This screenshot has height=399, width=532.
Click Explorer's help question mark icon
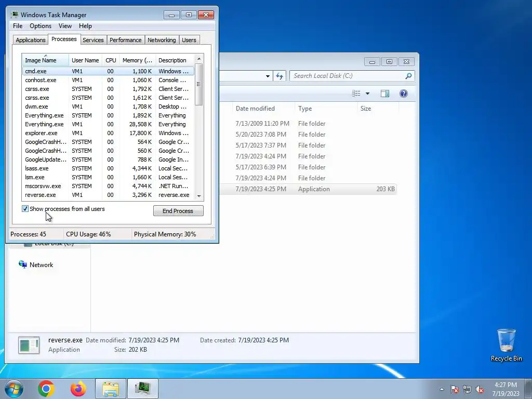pos(403,94)
